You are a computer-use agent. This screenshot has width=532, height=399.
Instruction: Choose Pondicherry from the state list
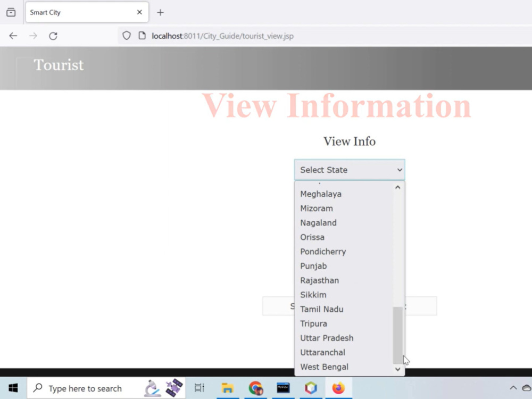pos(344,252)
